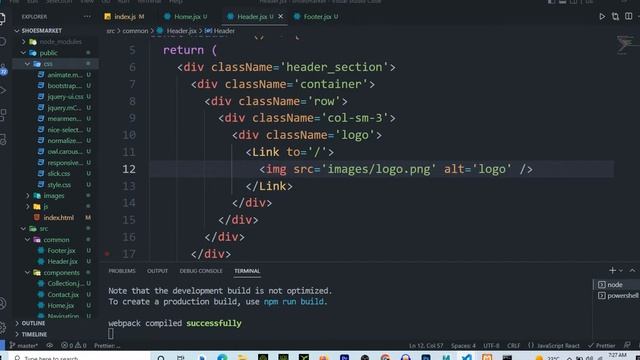Open Footer.jsx under the common folder
Viewport: 640px width, 360px height.
(61, 251)
